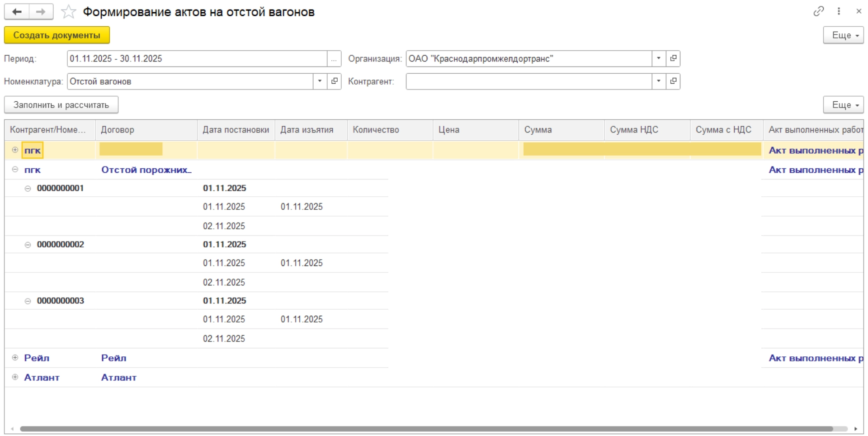Open Акт выполненных link in highlighted row
This screenshot has height=436, width=868.
(816, 151)
